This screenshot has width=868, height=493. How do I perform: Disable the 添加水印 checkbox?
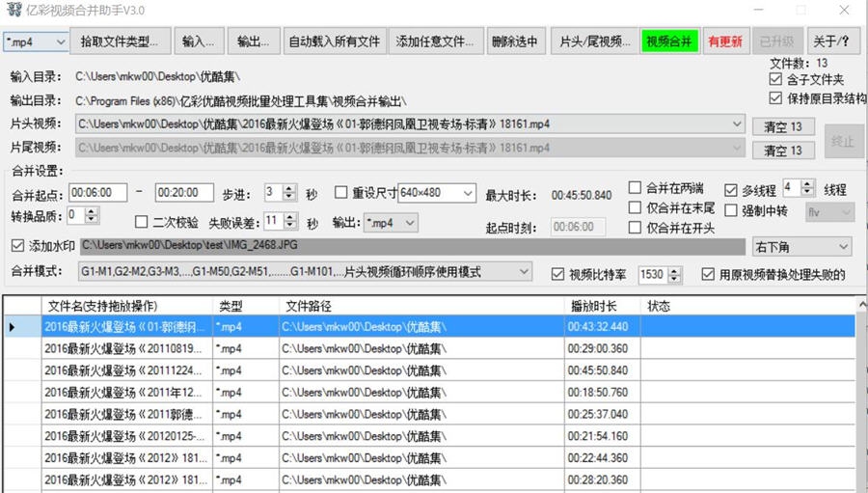point(18,247)
